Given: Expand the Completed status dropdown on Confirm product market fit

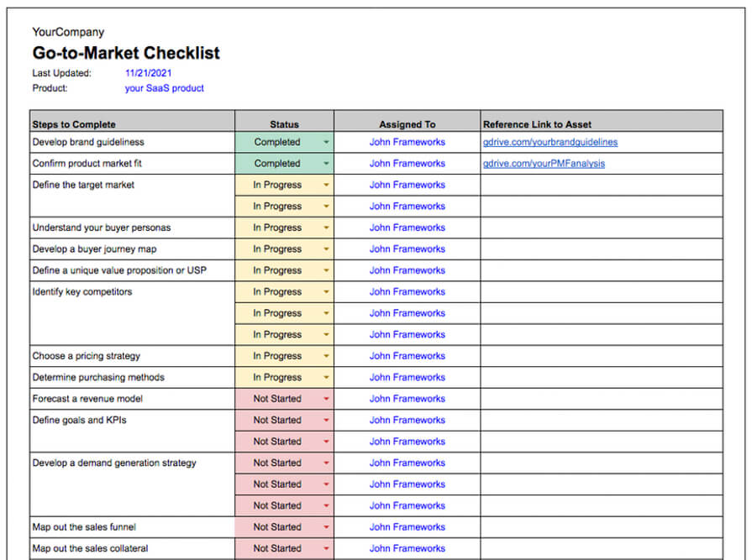Looking at the screenshot, I should tap(326, 163).
